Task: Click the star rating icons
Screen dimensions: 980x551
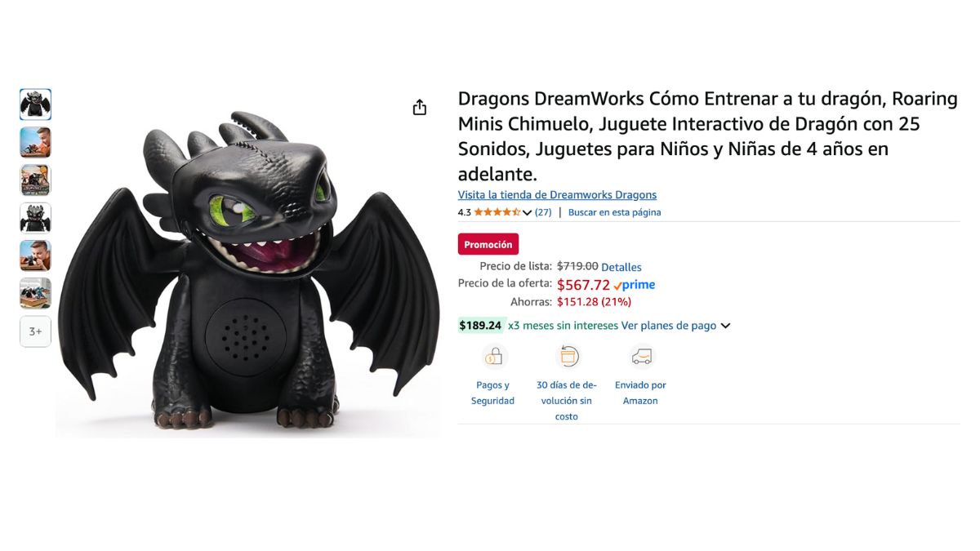Action: pyautogui.click(x=497, y=212)
